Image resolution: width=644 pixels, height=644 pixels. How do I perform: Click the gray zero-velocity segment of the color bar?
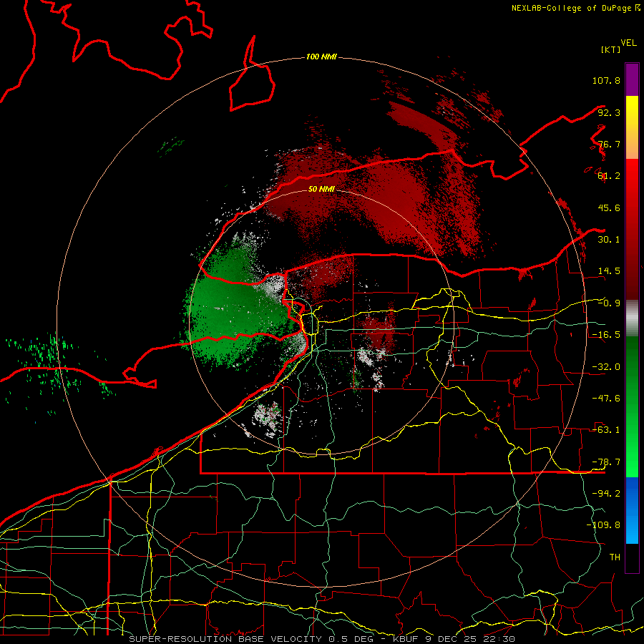(632, 318)
